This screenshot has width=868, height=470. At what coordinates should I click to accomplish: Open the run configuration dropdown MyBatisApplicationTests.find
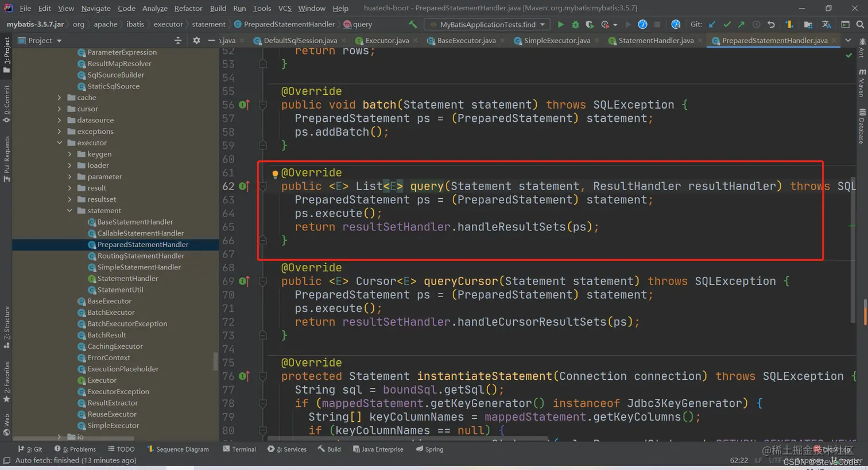[487, 24]
